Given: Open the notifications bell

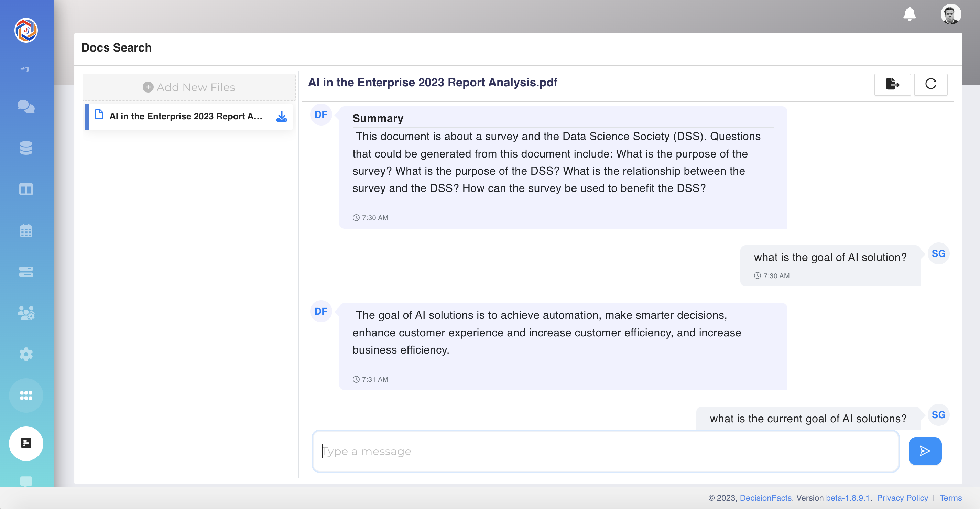Looking at the screenshot, I should [x=909, y=14].
